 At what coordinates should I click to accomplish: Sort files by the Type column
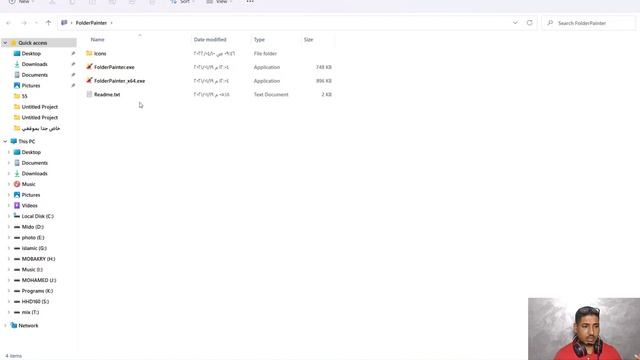point(259,40)
